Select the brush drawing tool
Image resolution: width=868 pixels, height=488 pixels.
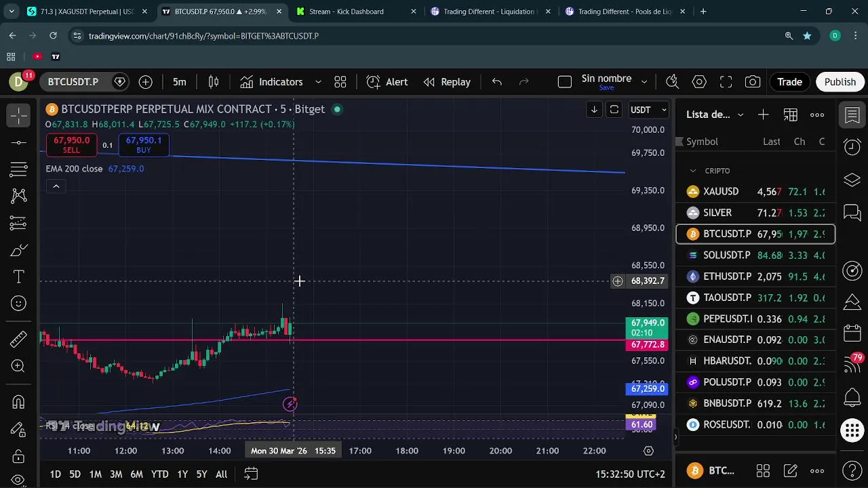(18, 250)
